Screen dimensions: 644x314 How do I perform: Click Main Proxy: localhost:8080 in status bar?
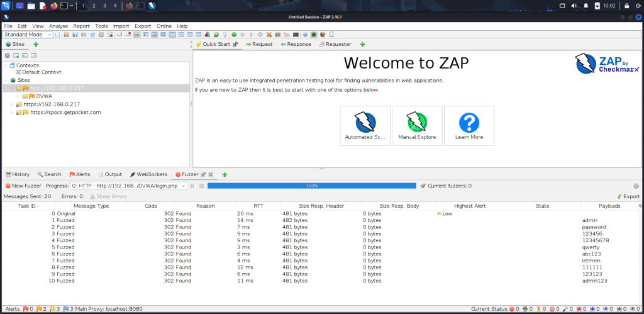click(108, 309)
